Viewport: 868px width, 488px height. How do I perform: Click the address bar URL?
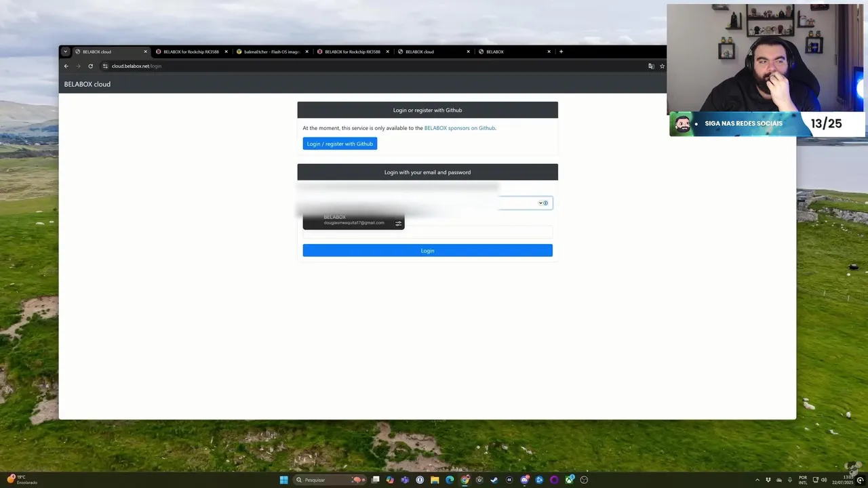[136, 66]
